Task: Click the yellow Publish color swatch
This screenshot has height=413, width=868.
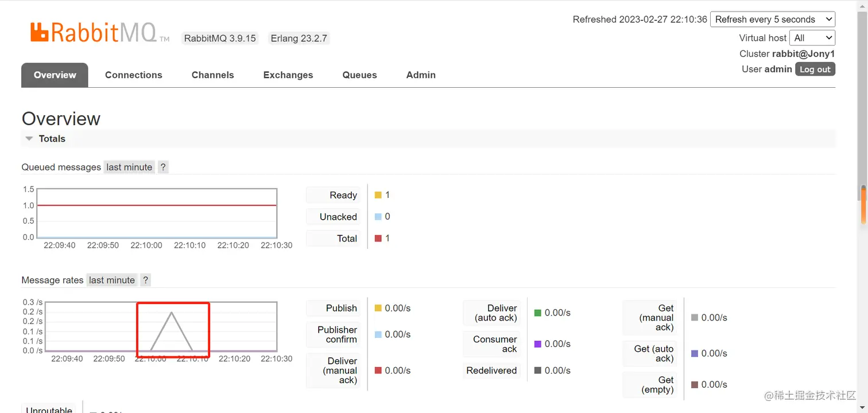Action: point(378,308)
